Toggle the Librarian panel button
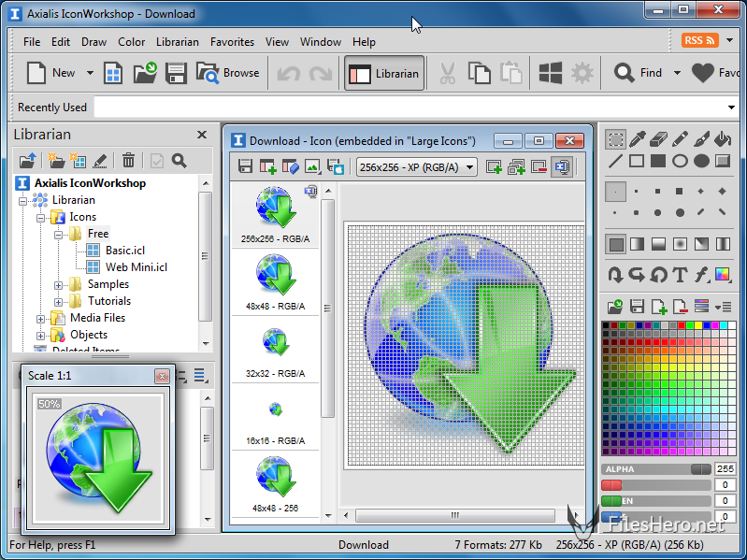 click(384, 73)
